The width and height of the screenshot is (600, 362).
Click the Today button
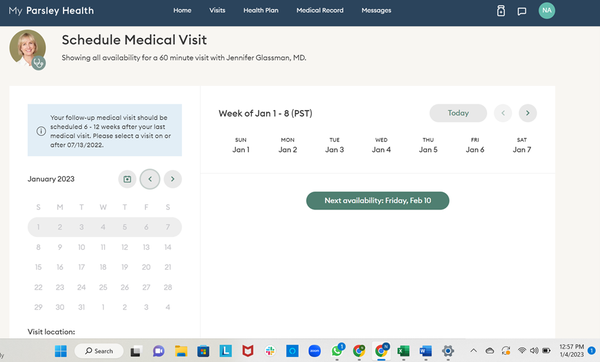458,113
